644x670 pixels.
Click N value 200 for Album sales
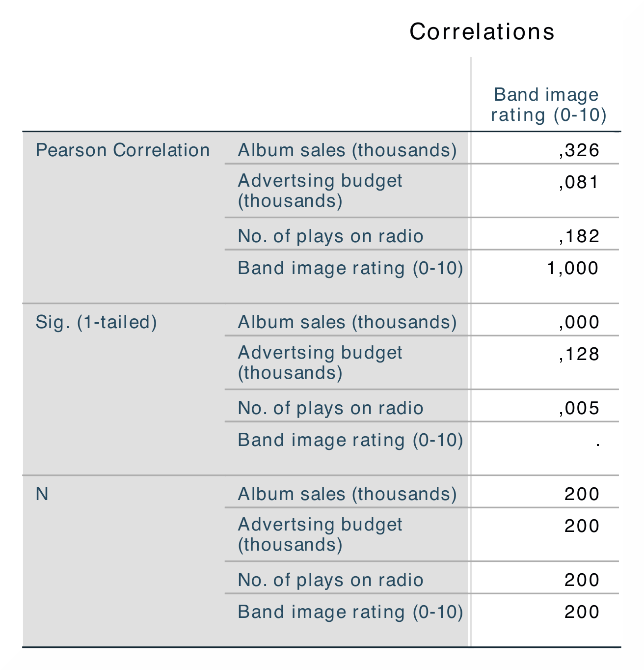pos(582,494)
